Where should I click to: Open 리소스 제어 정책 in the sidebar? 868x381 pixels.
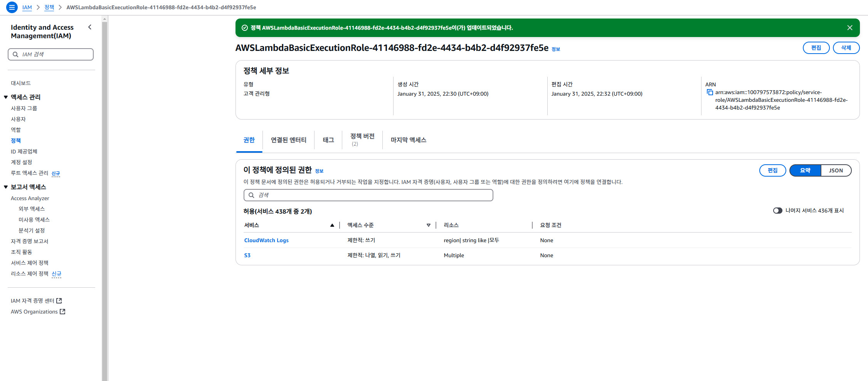click(x=29, y=274)
